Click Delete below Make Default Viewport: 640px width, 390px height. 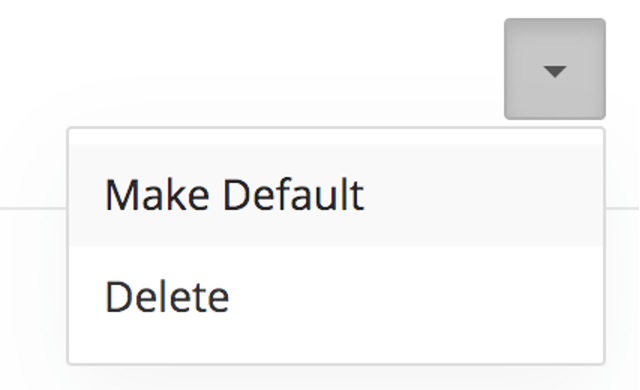coord(336,297)
